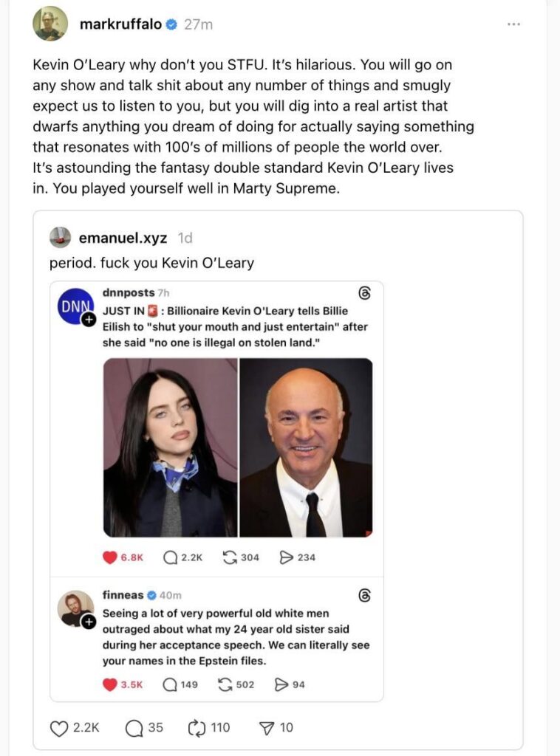Viewport: 560px width, 756px height.
Task: Open the reply icon on Mark Ruffalo's post
Action: point(134,727)
